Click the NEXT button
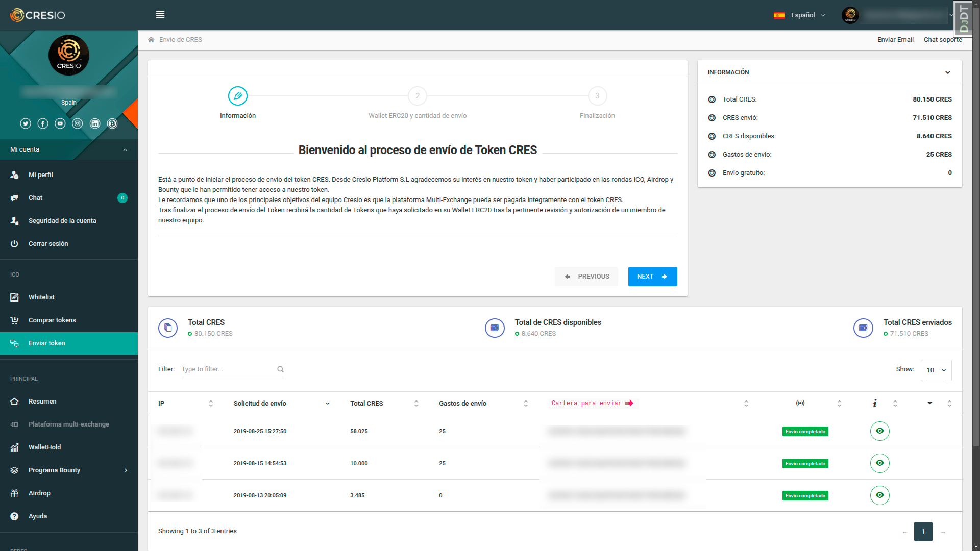The width and height of the screenshot is (980, 551). pyautogui.click(x=652, y=277)
